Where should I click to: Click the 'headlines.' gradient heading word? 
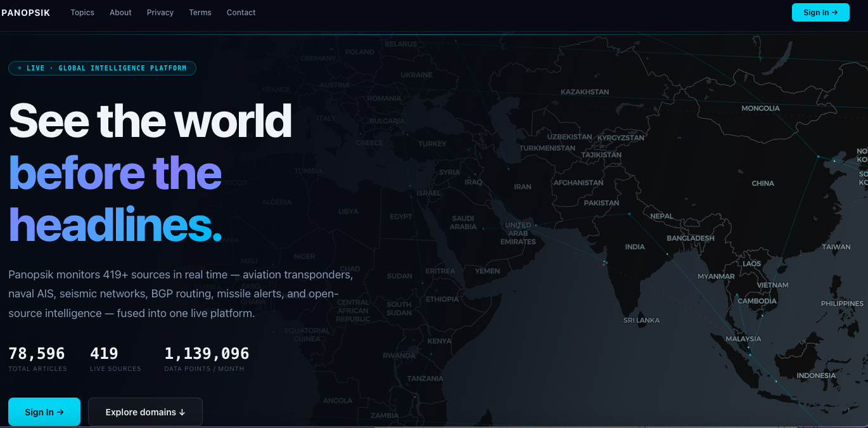[x=115, y=224]
